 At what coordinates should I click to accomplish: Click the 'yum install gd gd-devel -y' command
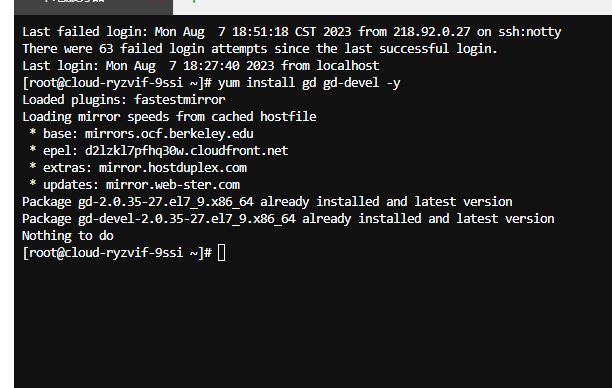tap(309, 83)
